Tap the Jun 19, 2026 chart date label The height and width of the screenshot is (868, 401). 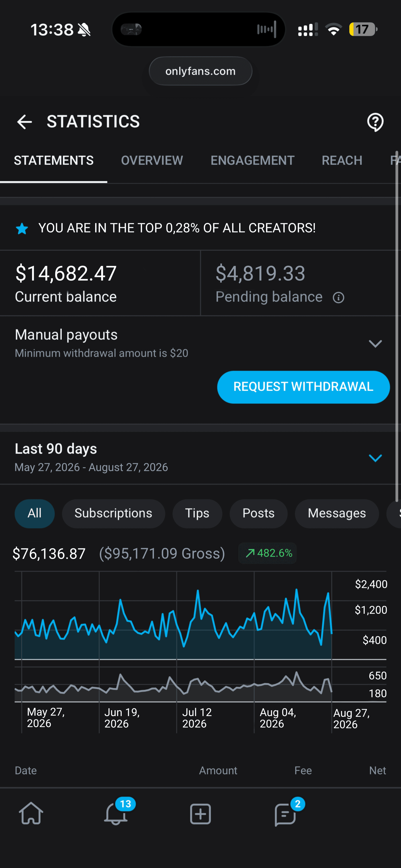[122, 718]
